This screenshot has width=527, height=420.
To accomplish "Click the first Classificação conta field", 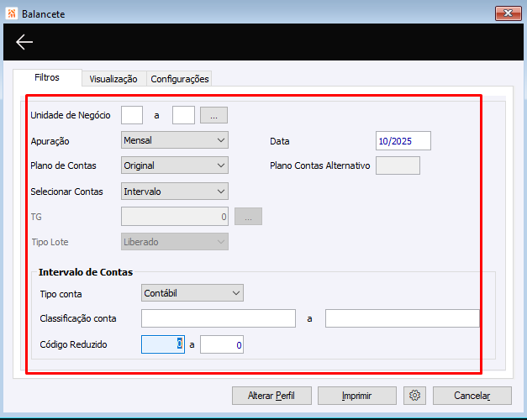I will 219,318.
